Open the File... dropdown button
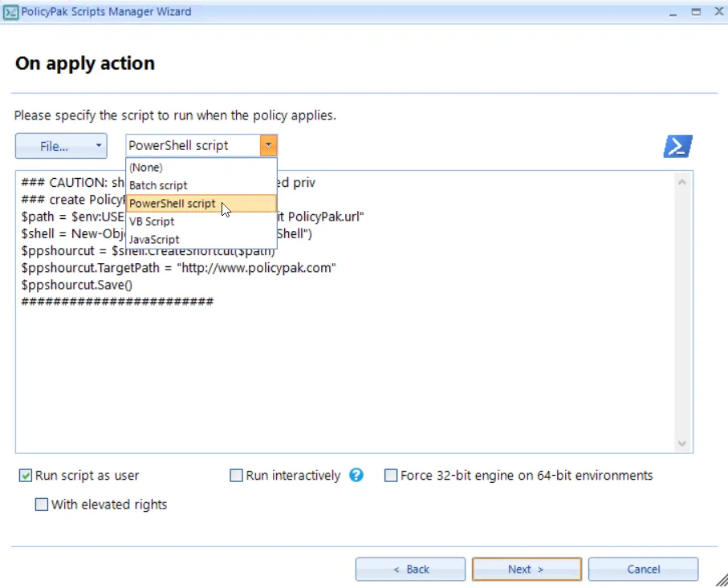Screen dimensions: 728x588 click(x=61, y=146)
